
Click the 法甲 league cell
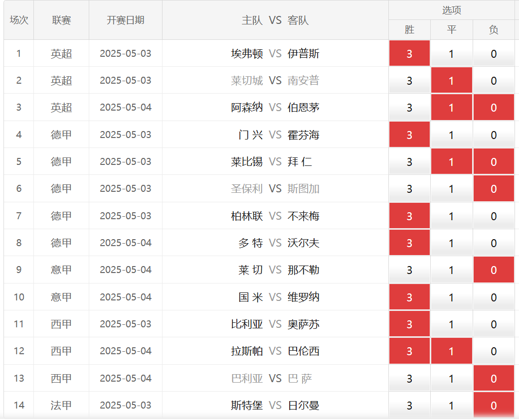[61, 406]
